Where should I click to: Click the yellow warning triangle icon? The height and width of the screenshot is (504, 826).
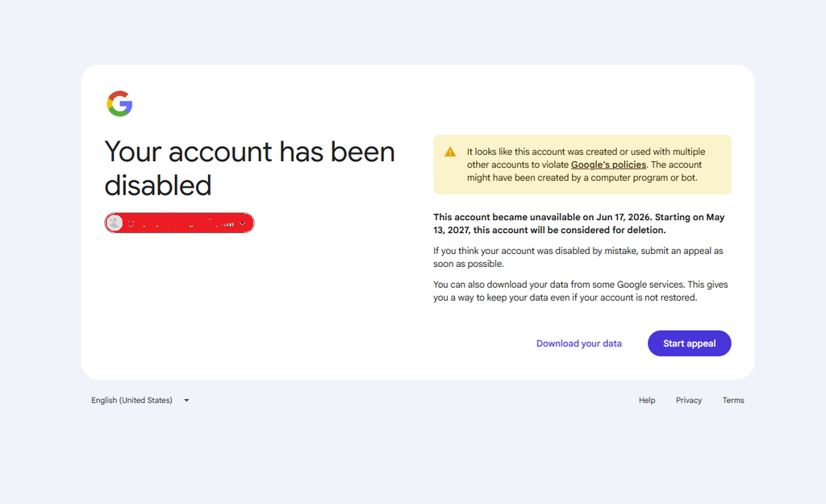pyautogui.click(x=450, y=152)
